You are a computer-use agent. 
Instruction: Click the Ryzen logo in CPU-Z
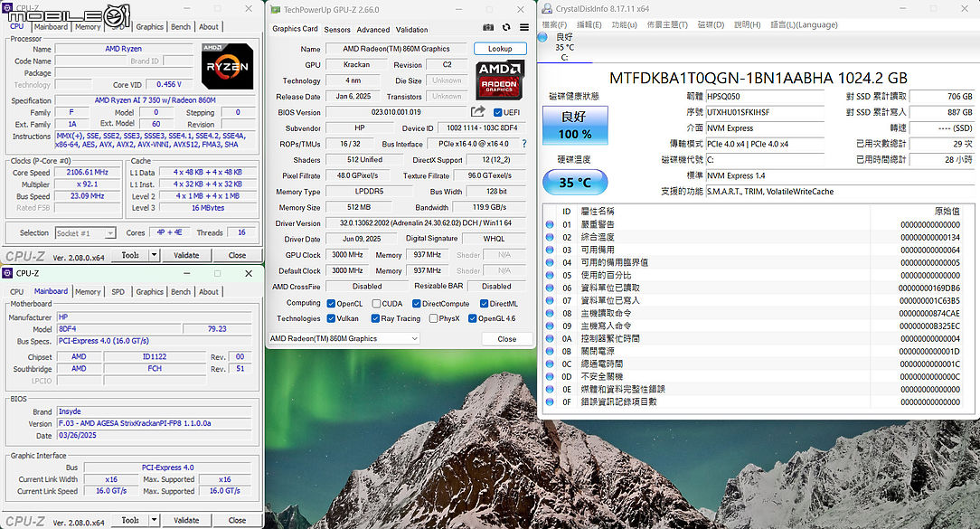[x=228, y=66]
